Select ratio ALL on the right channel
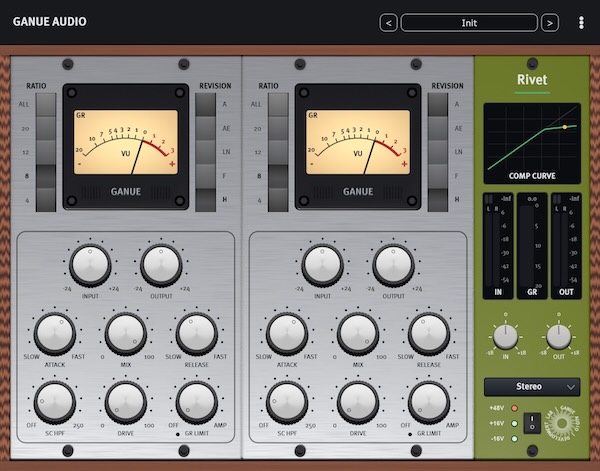Viewport: 600px width, 471px height. [278, 104]
